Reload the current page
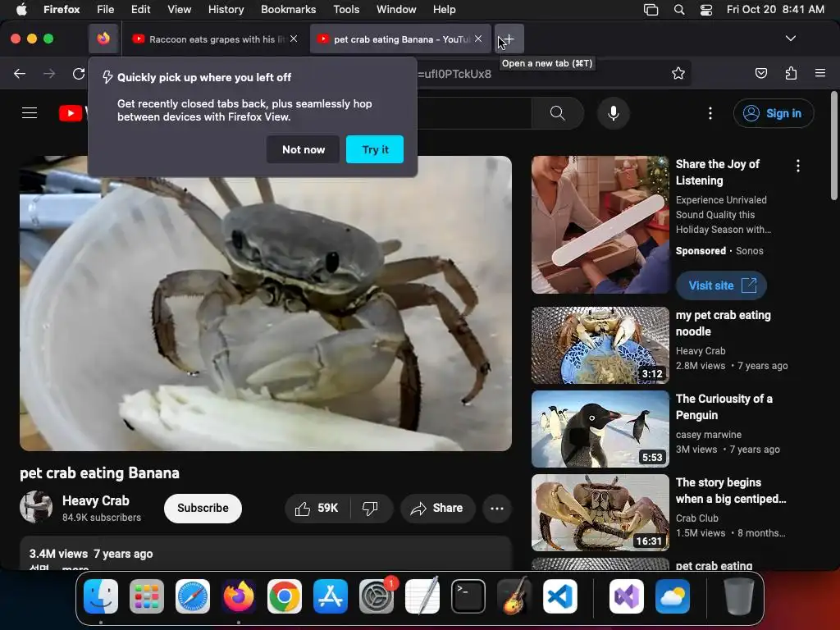The image size is (840, 630). [79, 73]
